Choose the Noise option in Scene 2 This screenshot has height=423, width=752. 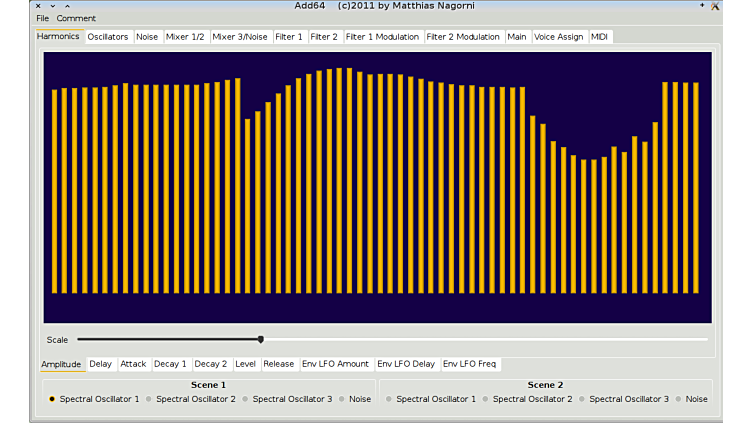[x=680, y=399]
